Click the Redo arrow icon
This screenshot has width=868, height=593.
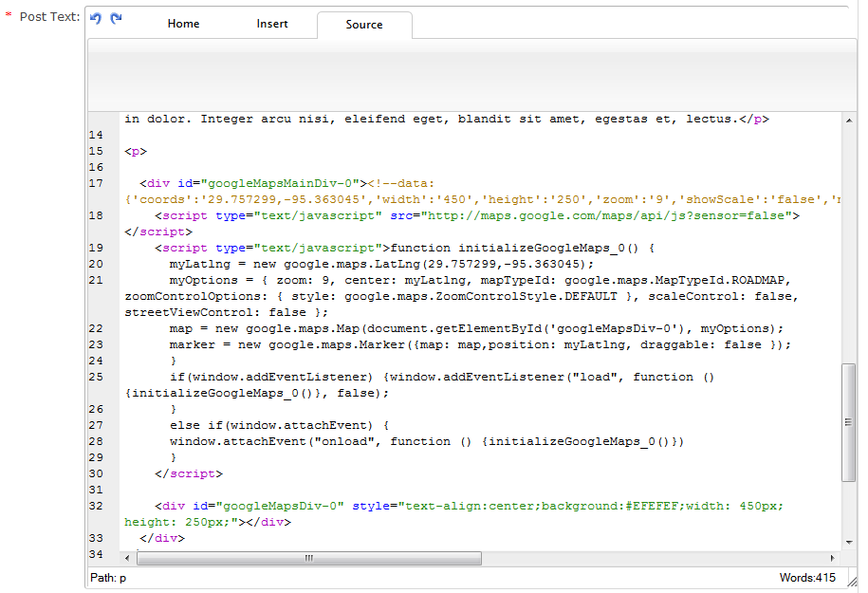coord(116,19)
